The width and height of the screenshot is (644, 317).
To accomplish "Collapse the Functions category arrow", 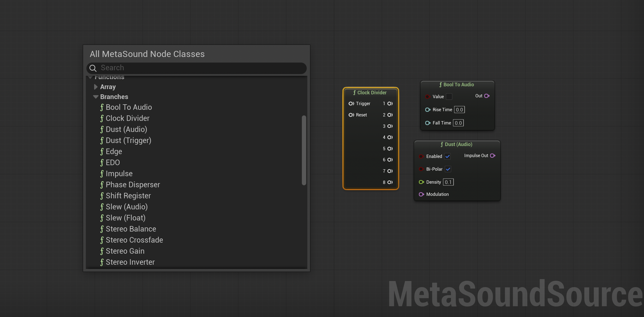I will coord(90,77).
